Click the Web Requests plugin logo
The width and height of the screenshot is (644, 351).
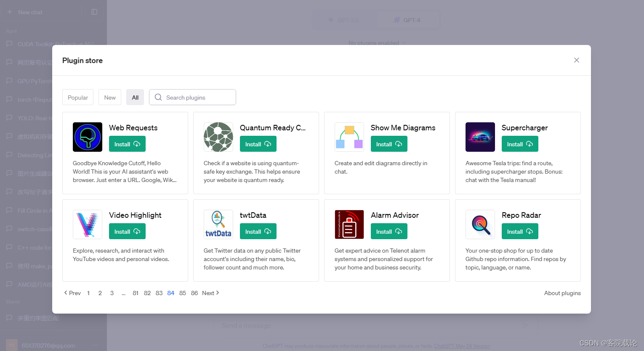pos(88,137)
